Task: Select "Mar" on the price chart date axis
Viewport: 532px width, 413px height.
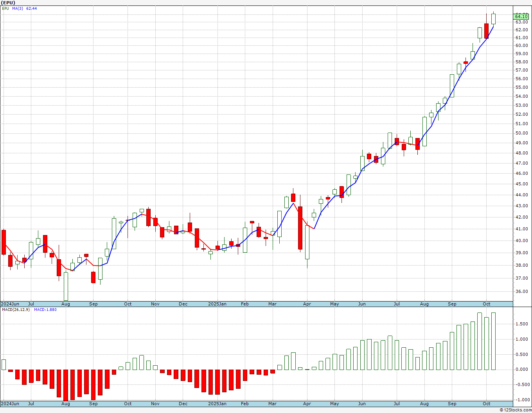Action: click(273, 304)
